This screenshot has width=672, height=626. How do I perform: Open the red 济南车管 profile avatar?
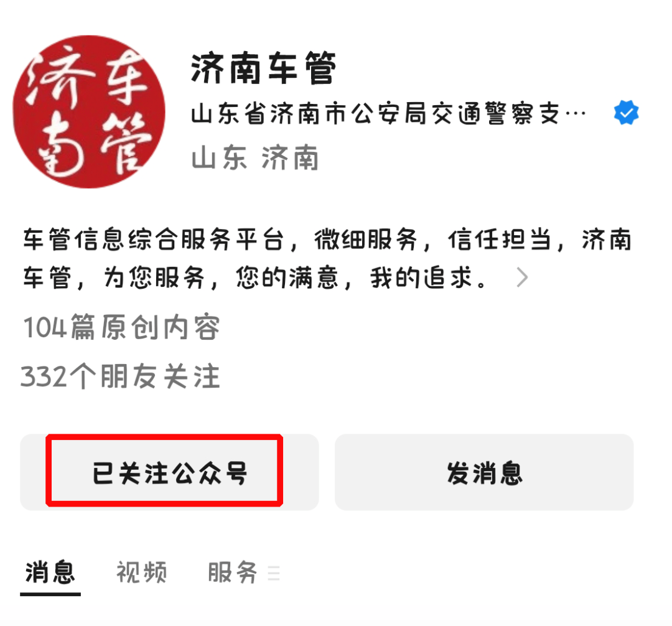(89, 112)
